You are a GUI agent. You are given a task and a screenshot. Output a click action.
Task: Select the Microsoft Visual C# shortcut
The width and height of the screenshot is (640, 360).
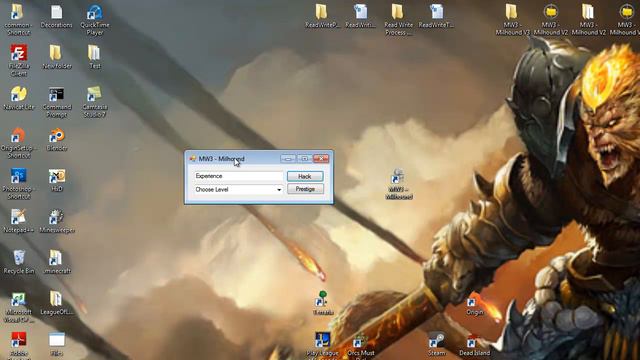[x=18, y=307]
